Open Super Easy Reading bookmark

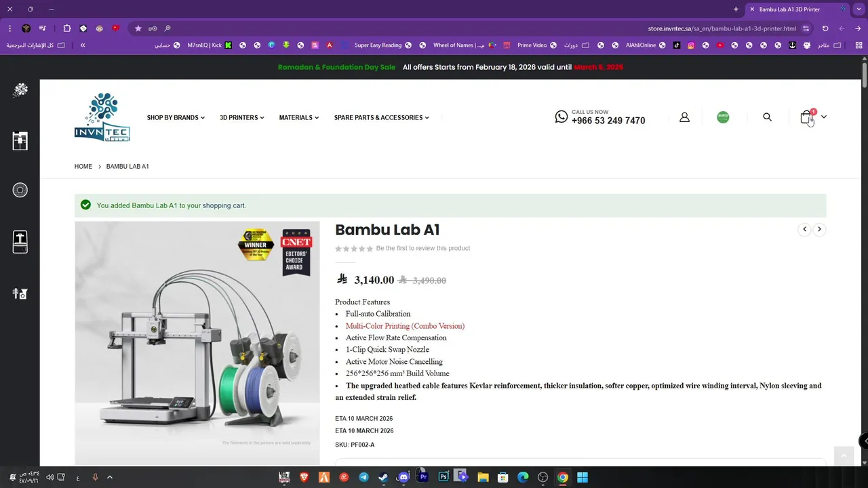coord(382,45)
